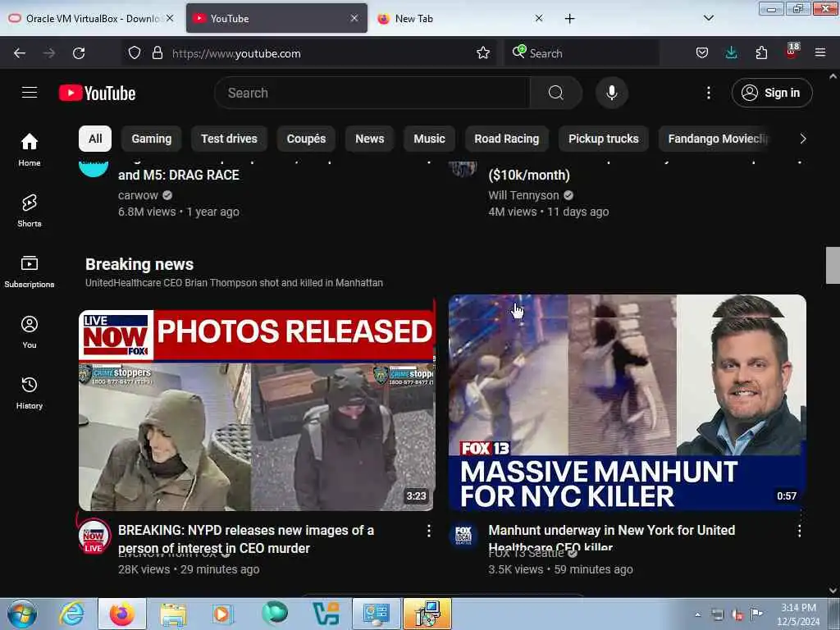The width and height of the screenshot is (840, 630).
Task: Launch Internet Explorer from the taskbar
Action: tap(72, 614)
